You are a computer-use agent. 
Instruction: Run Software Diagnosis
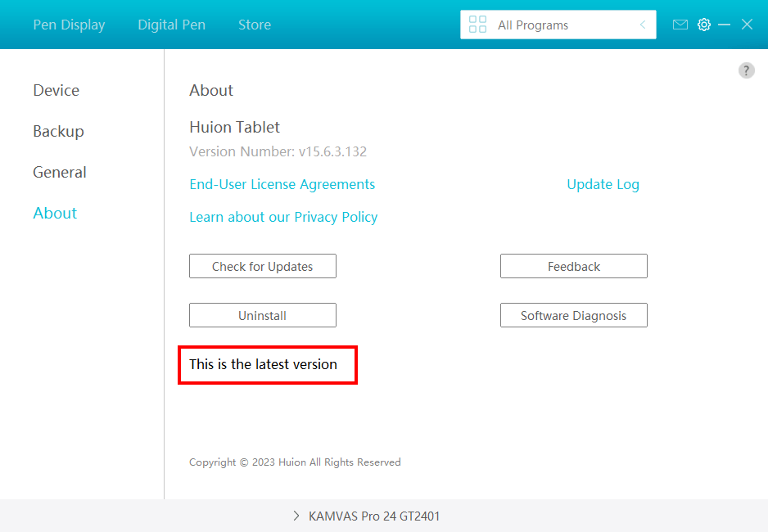click(574, 315)
